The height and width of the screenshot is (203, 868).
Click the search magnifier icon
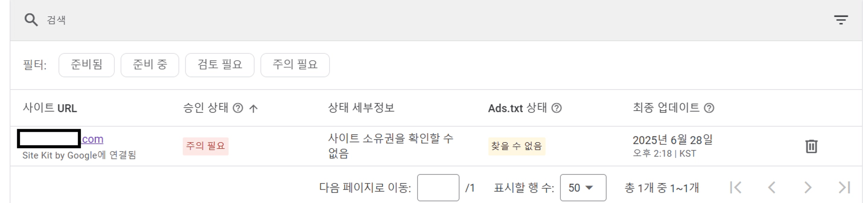pos(31,20)
